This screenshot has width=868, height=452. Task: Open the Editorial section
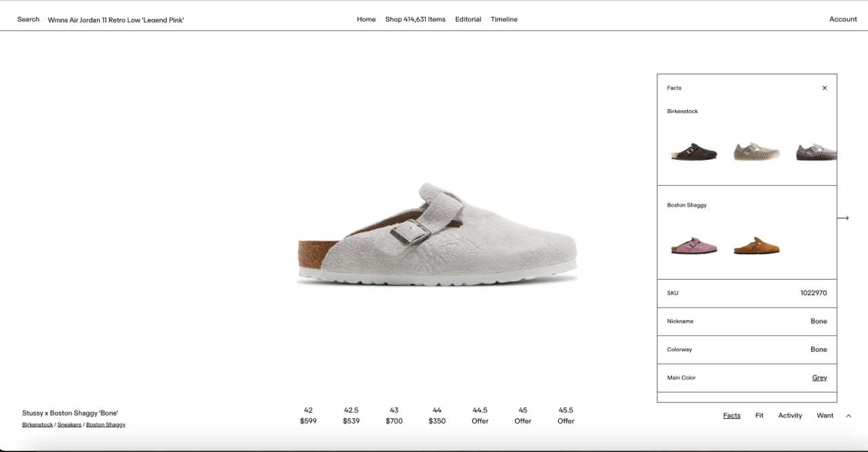click(468, 20)
